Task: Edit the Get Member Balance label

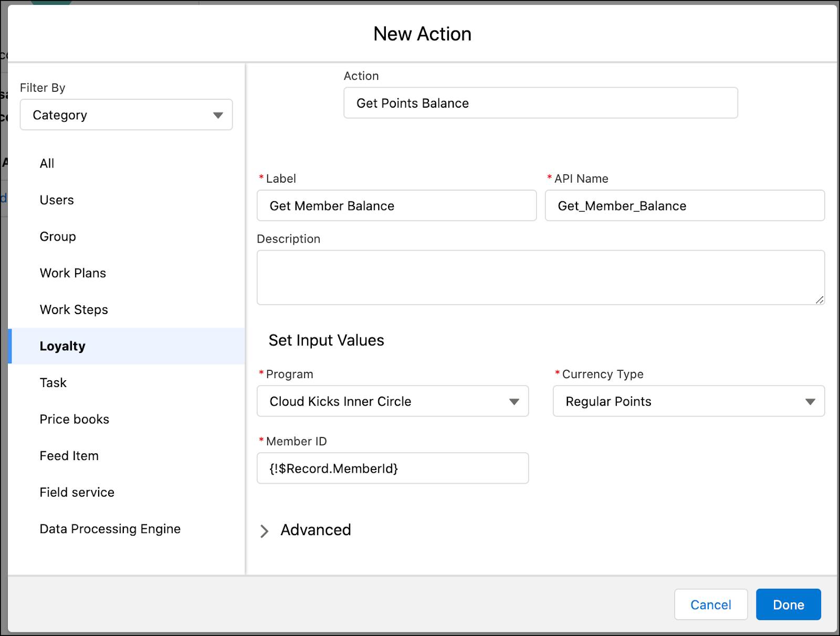Action: [396, 205]
